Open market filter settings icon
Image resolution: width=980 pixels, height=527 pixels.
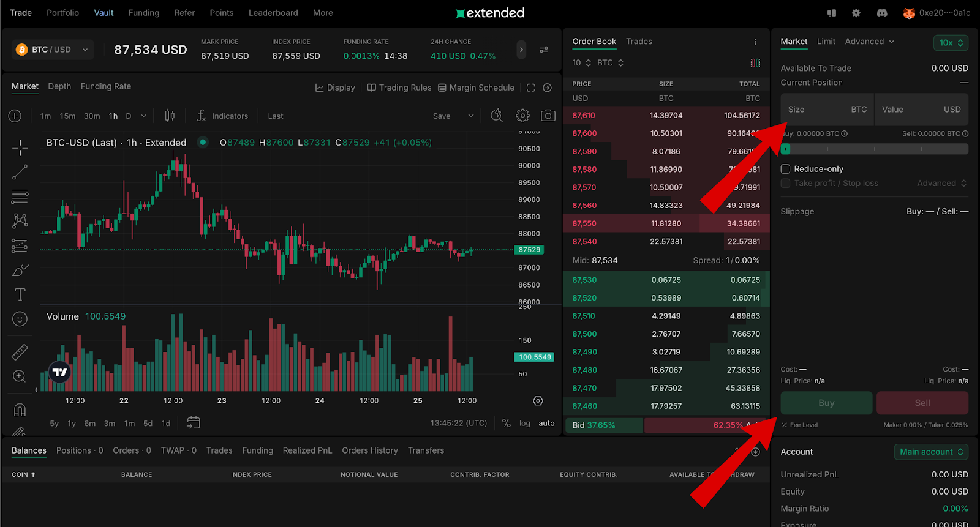click(x=544, y=50)
